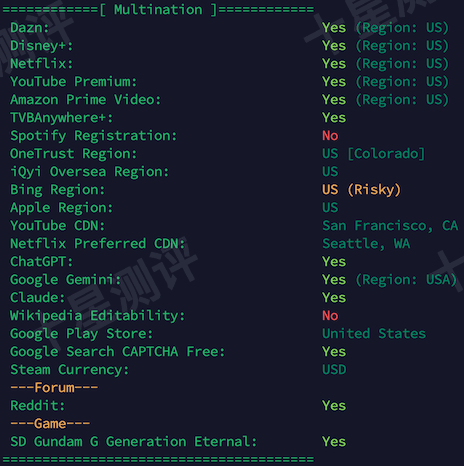Click the Game section divider
The width and height of the screenshot is (464, 466).
click(50, 424)
